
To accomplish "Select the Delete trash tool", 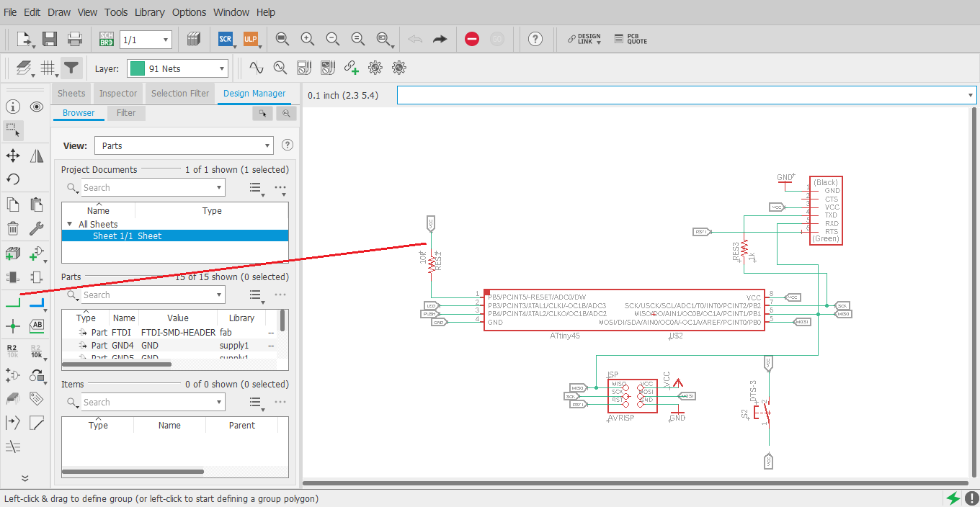I will (x=12, y=229).
